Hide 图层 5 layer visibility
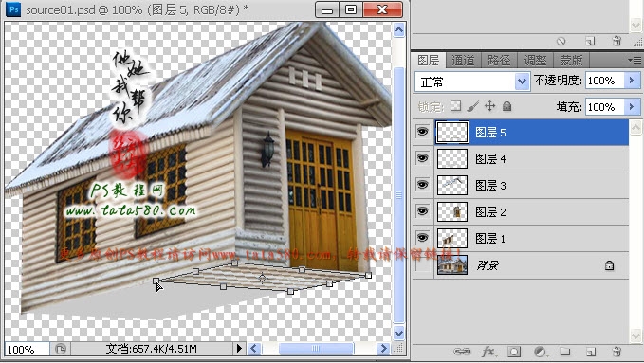This screenshot has height=363, width=644. pyautogui.click(x=423, y=132)
